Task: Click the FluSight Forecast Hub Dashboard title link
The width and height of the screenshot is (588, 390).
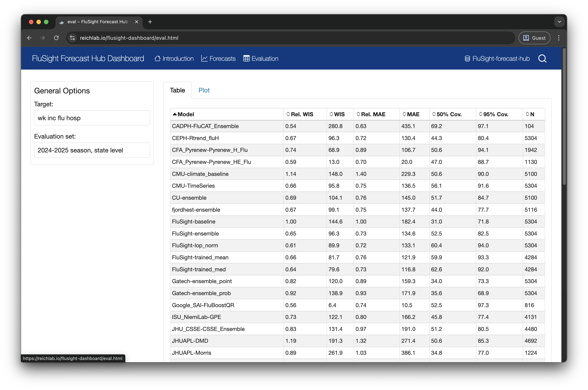Action: pos(88,58)
